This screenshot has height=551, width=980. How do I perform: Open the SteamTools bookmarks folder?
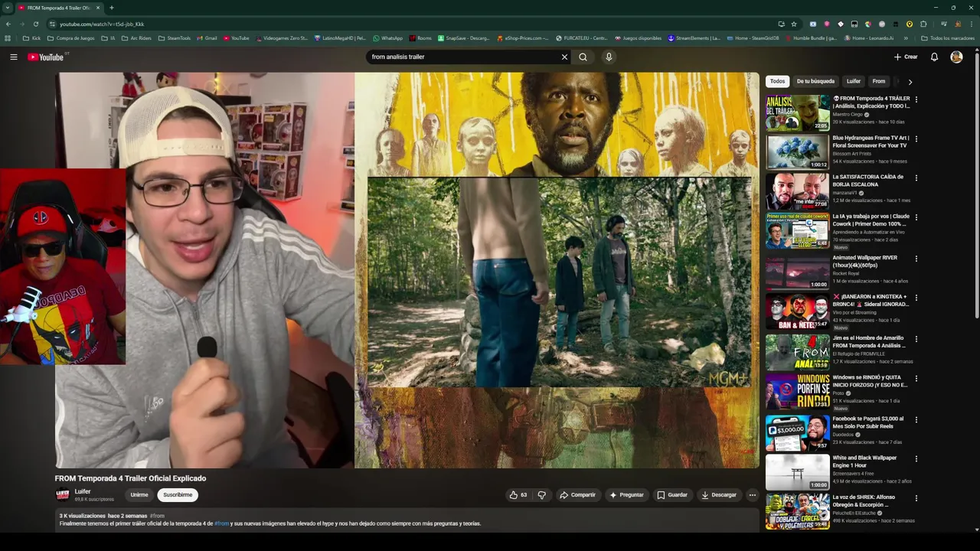point(174,38)
